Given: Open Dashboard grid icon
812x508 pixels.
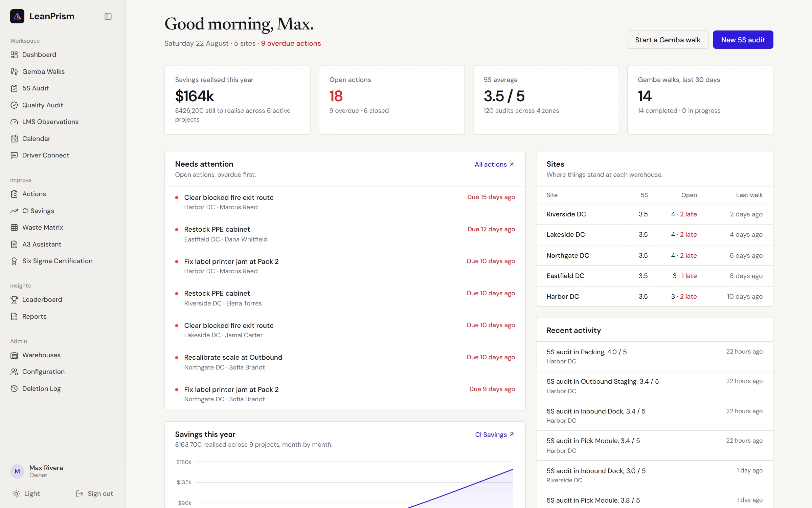Looking at the screenshot, I should [14, 55].
